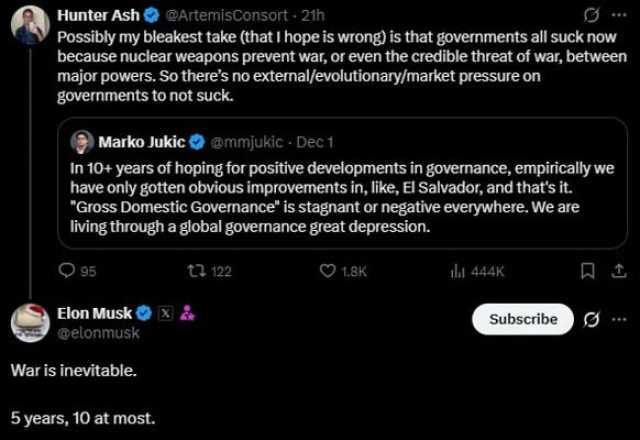This screenshot has height=440, width=640.
Task: Open Grok icon on Hunter Ash's post
Action: coord(591,17)
